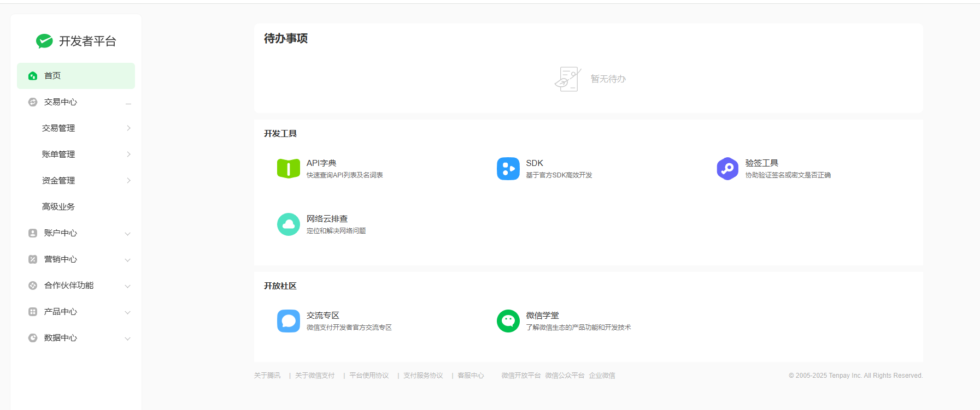Click the 暂无待办 placeholder text
Screen dimensions: 980x410
point(608,79)
